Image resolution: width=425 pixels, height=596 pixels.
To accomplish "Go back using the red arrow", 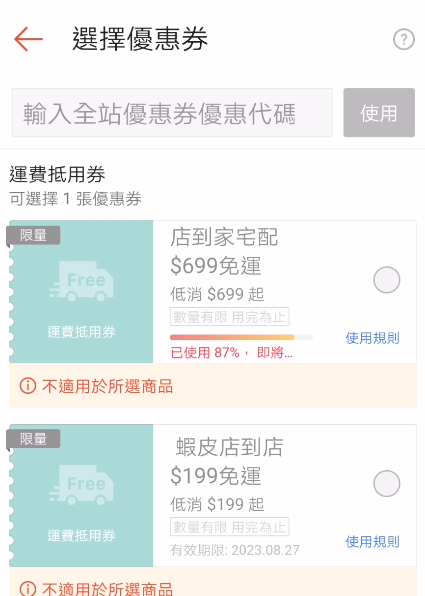I will coord(29,39).
